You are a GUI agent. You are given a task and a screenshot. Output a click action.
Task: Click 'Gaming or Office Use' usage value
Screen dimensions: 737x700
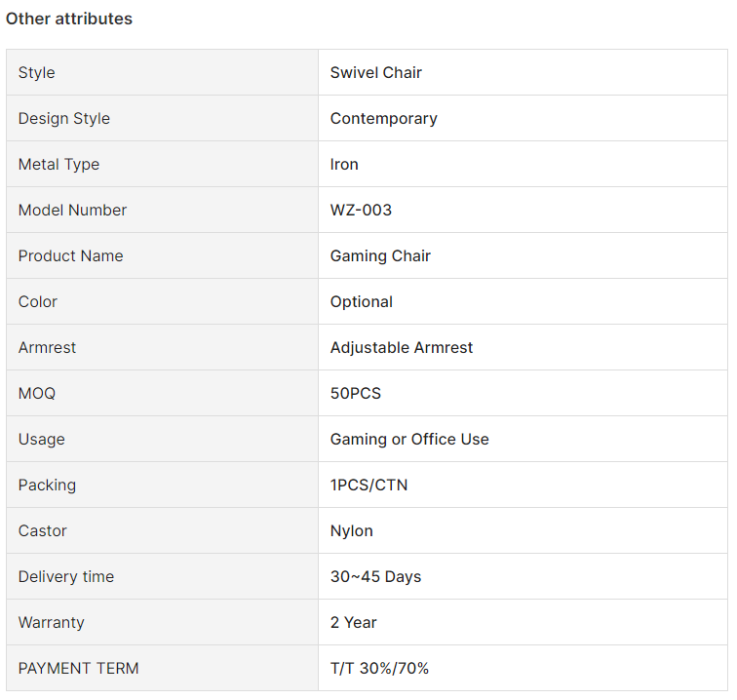(409, 439)
